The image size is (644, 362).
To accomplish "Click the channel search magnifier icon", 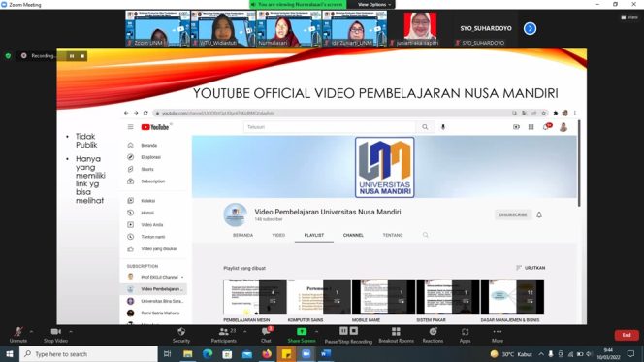I will 425,235.
